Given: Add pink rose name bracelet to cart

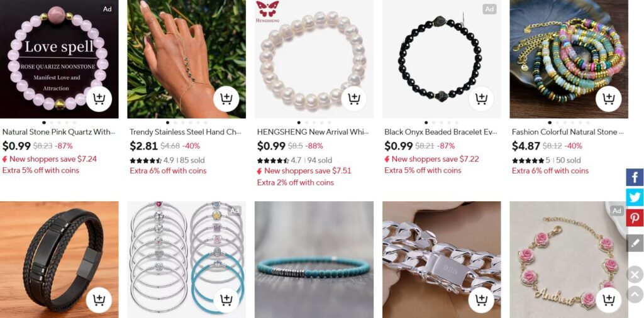Looking at the screenshot, I should pyautogui.click(x=608, y=300).
